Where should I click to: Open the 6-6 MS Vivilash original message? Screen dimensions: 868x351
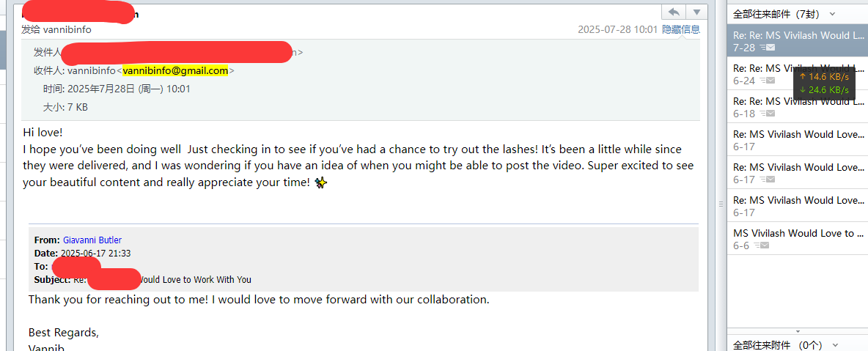coord(797,239)
